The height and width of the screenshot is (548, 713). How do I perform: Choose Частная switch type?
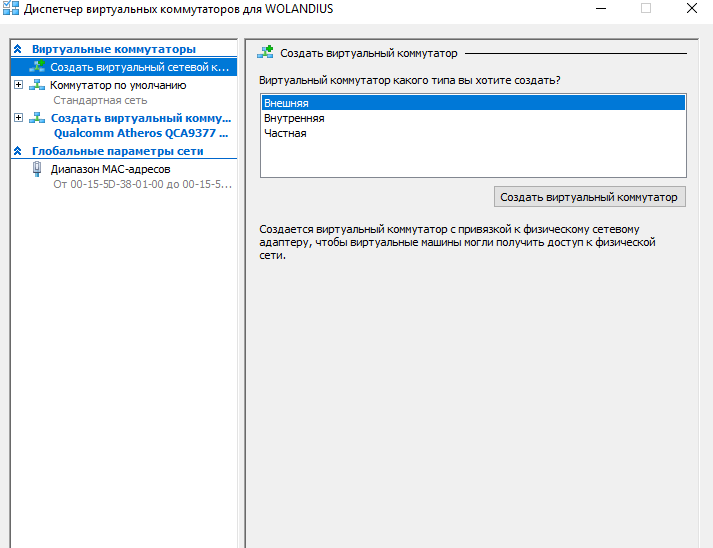click(x=473, y=133)
